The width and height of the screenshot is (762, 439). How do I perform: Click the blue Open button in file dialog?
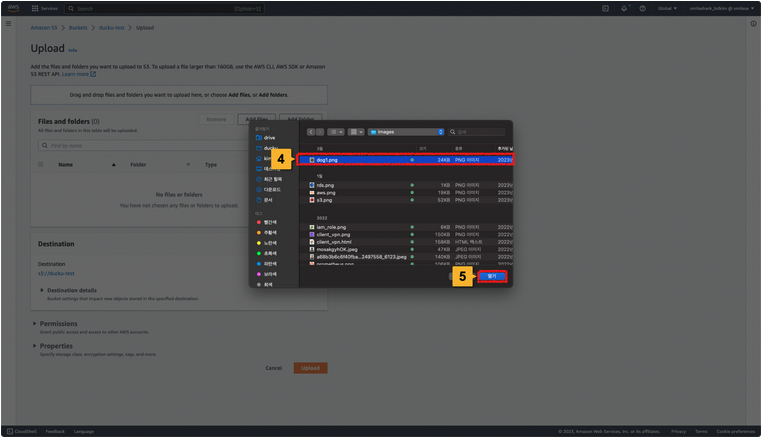click(491, 276)
